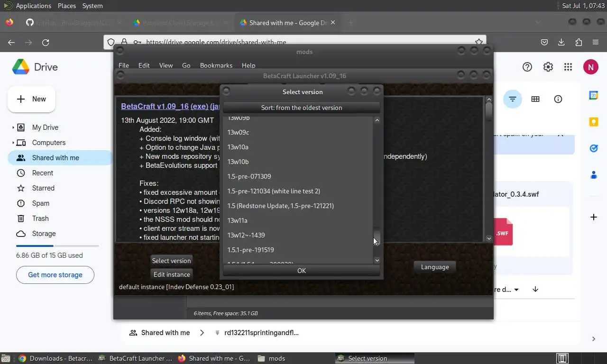607x364 pixels.
Task: Open Bookmarks menu in mods window
Action: coord(216,65)
